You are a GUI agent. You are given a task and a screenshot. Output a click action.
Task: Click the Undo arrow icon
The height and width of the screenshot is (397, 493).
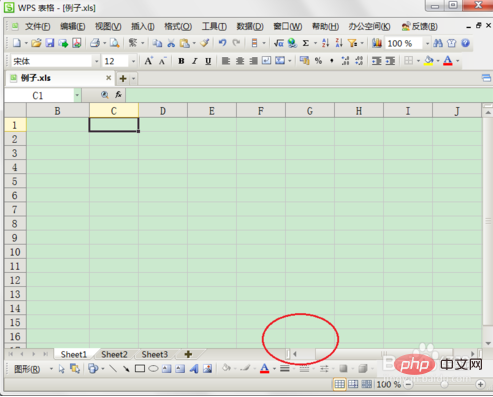[222, 43]
